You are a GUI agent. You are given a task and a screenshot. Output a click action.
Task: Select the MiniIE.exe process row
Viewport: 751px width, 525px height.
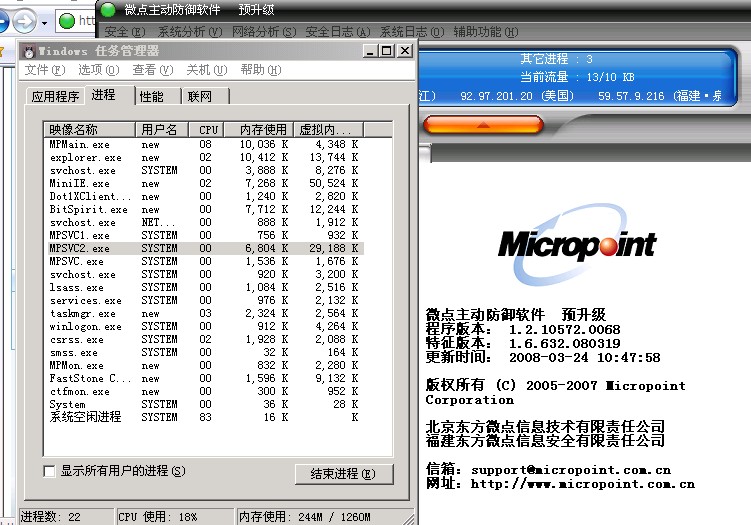click(x=205, y=183)
